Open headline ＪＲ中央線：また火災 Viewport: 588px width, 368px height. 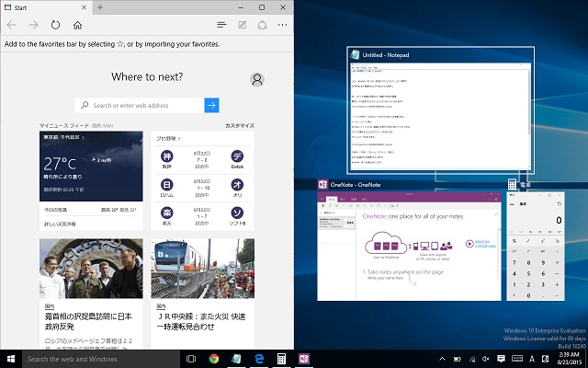pyautogui.click(x=201, y=321)
